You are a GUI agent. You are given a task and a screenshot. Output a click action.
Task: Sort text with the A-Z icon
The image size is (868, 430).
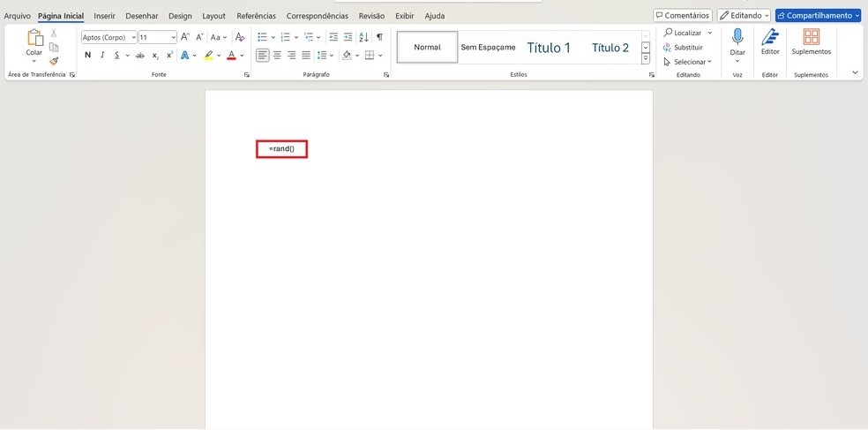pos(363,37)
